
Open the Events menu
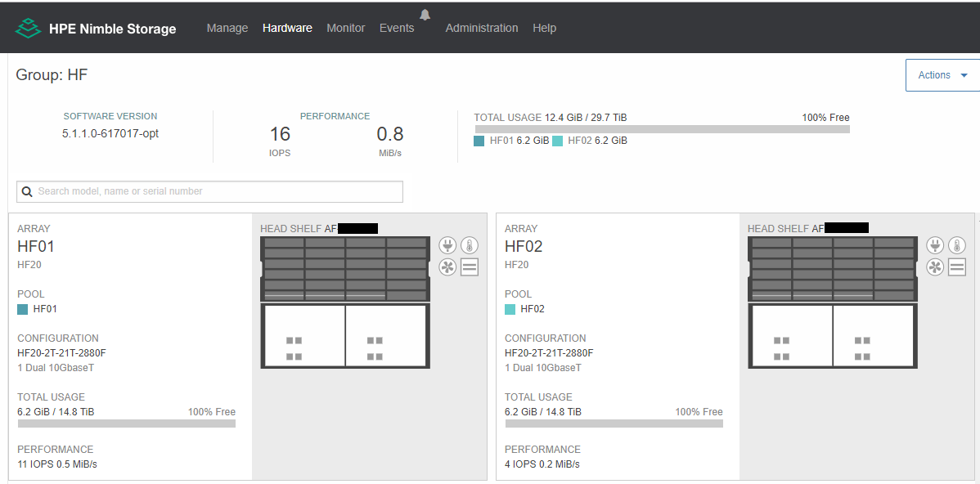click(397, 28)
